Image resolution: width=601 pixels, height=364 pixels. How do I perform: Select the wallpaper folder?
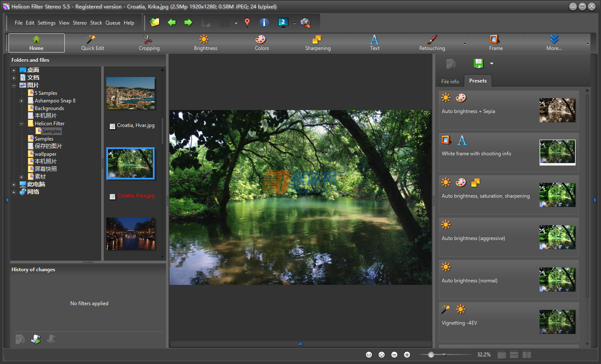pos(45,154)
